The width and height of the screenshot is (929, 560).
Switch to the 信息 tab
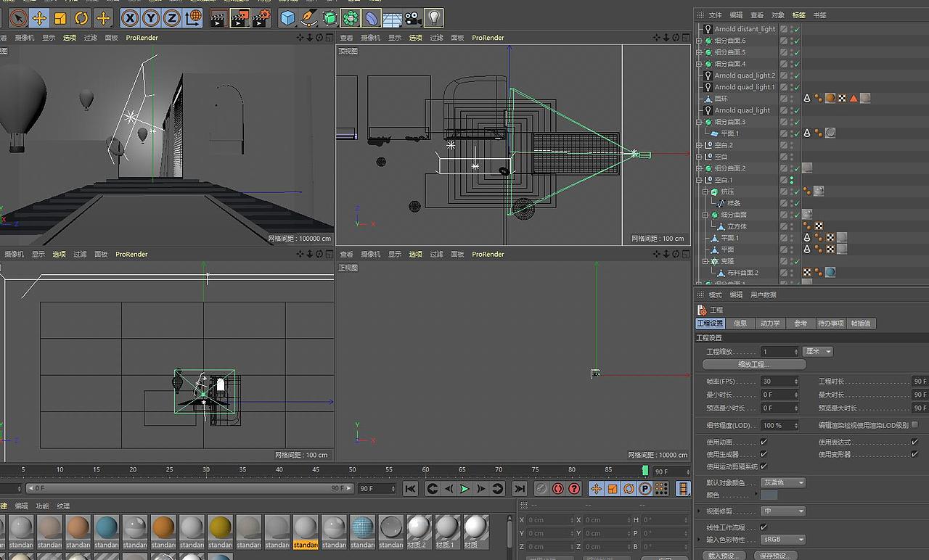(x=740, y=324)
